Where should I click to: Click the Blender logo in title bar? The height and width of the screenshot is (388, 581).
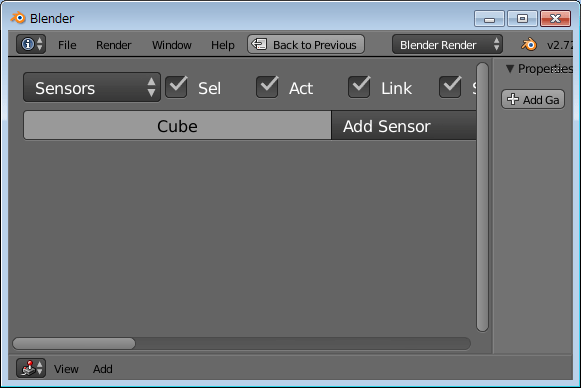(18, 17)
